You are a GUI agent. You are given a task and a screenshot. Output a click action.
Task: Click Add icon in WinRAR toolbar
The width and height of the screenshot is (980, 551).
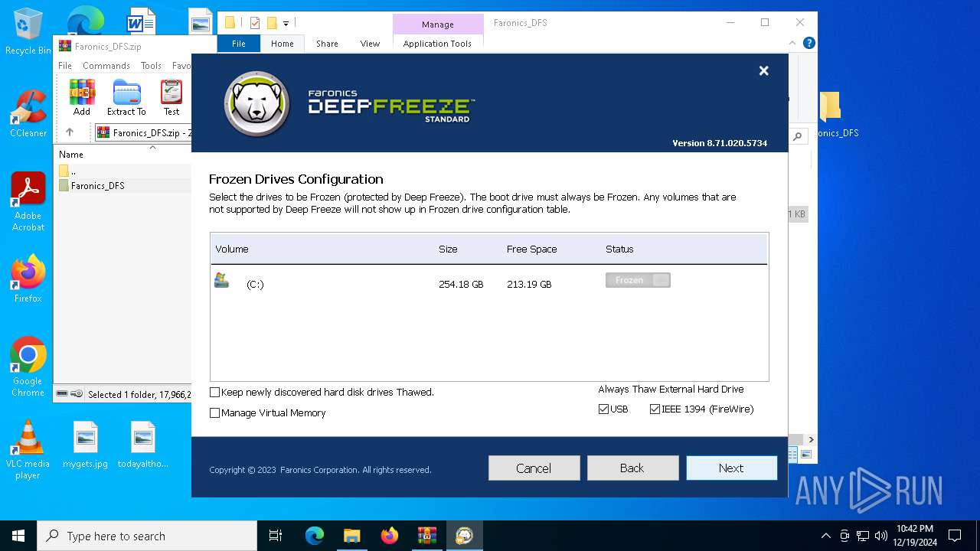coord(82,98)
